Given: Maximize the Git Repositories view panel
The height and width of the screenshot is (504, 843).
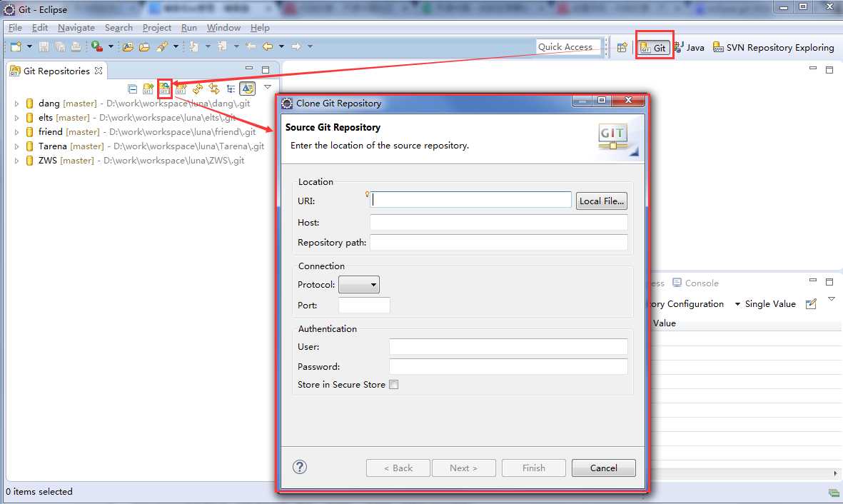Looking at the screenshot, I should pos(266,69).
